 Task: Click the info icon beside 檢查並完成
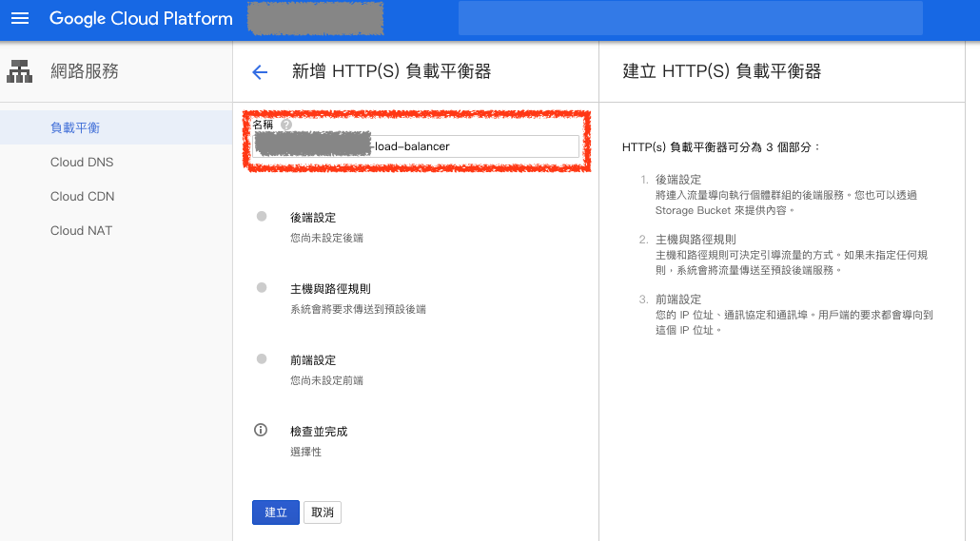coord(261,431)
